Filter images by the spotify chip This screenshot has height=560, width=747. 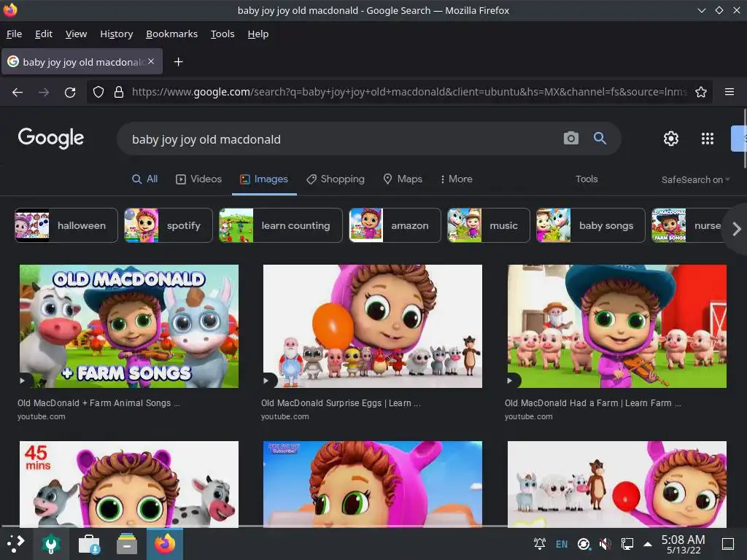coord(169,225)
